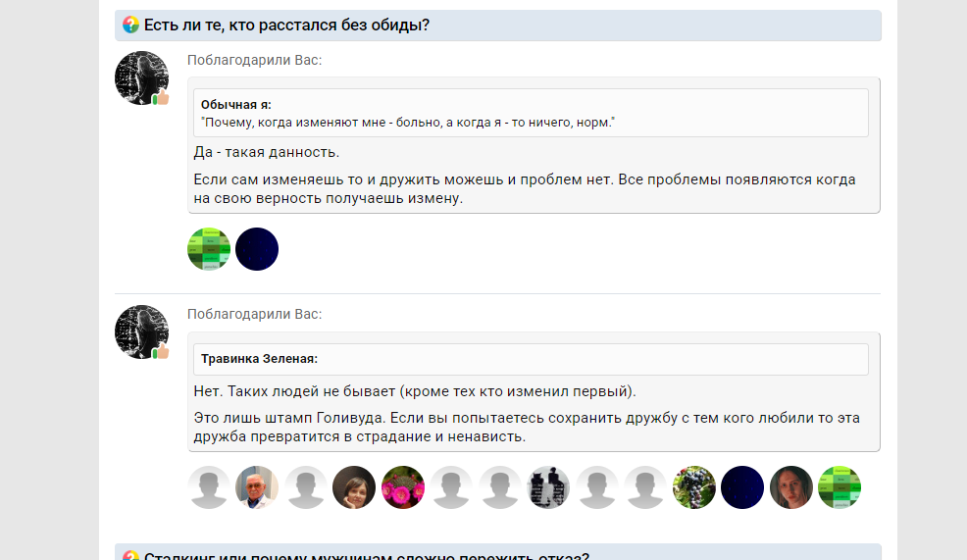Click the question mark icon beside 'Есть ли те' title

click(130, 25)
